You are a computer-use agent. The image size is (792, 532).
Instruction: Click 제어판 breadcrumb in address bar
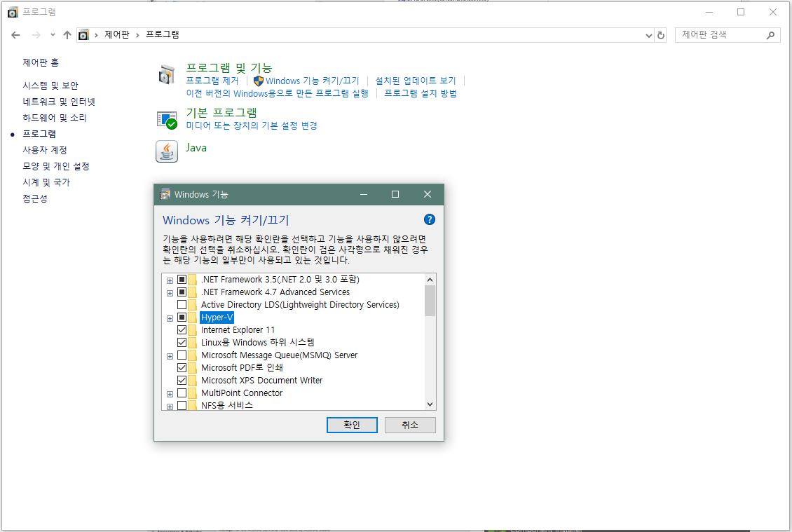[116, 35]
